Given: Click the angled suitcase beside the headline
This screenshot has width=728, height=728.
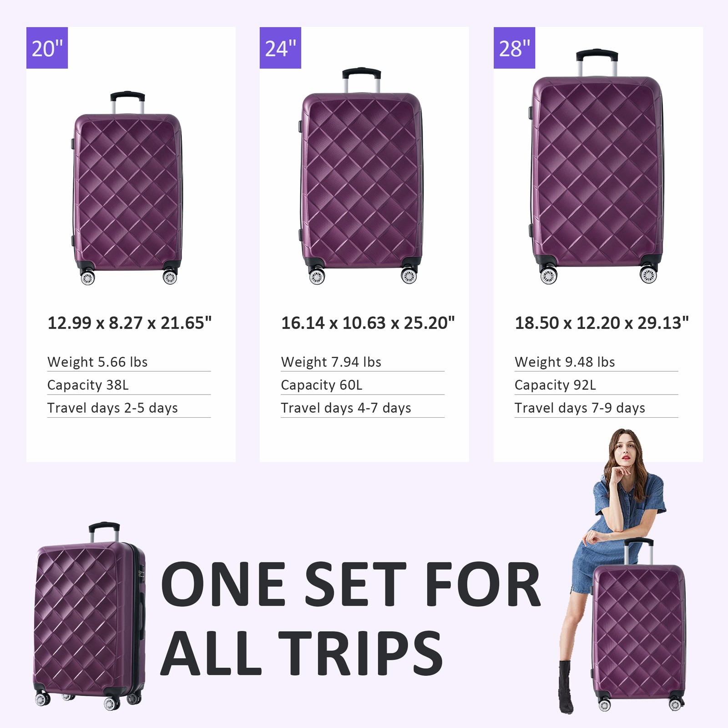Looking at the screenshot, I should tap(89, 617).
